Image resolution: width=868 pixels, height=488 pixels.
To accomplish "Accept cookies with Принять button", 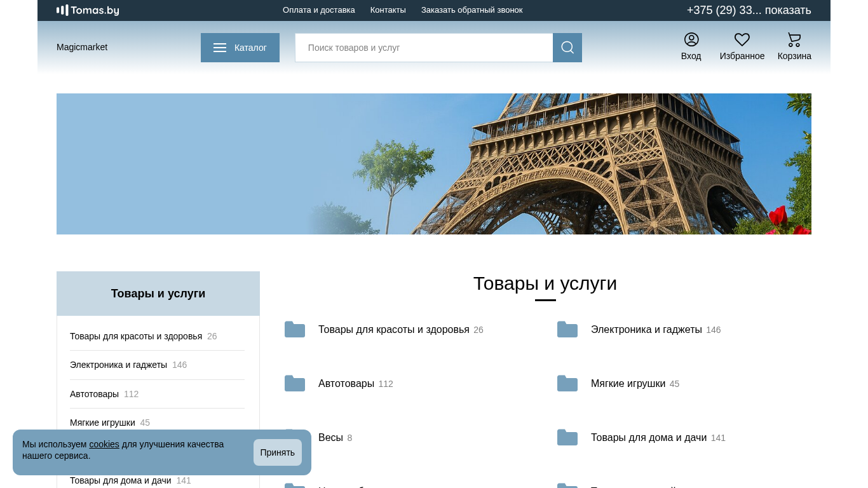I will pos(277,452).
